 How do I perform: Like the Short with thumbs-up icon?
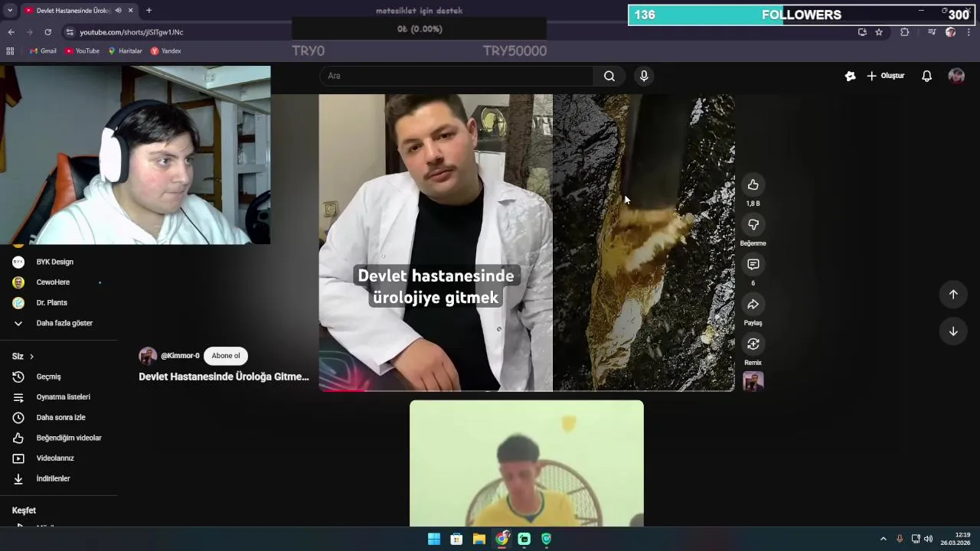click(x=753, y=184)
